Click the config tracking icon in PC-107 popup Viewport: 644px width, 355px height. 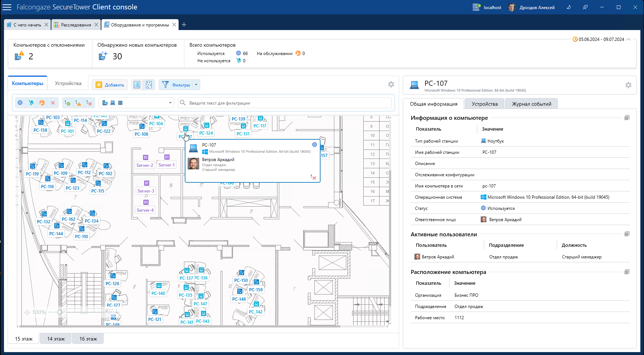(x=313, y=177)
